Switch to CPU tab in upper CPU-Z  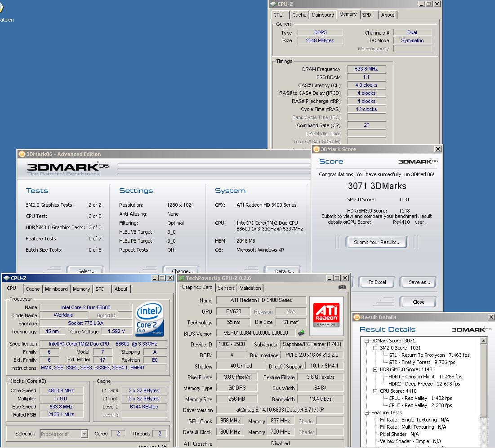278,15
